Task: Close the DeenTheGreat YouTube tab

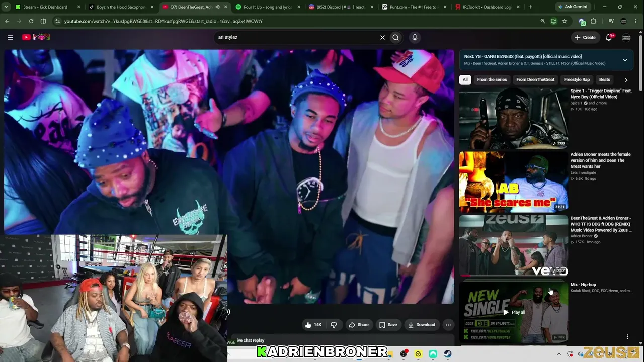Action: [x=225, y=7]
